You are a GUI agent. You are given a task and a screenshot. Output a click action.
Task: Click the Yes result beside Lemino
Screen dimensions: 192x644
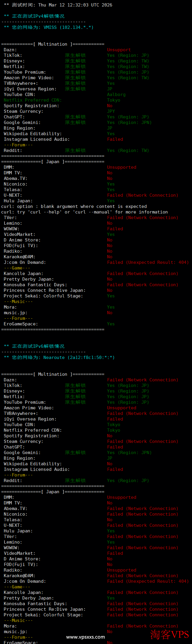coord(111,542)
